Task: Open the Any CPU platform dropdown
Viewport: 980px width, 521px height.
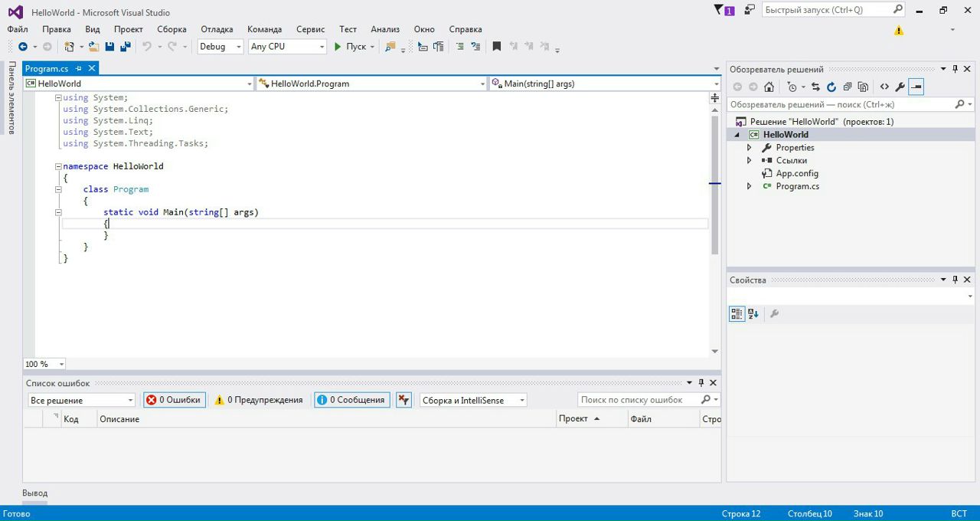Action: tap(287, 47)
